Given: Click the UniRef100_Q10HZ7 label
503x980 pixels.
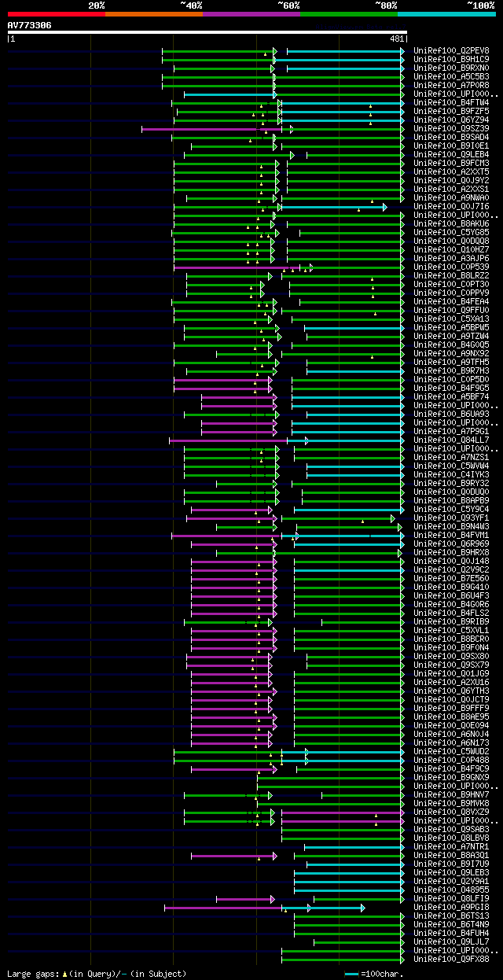Looking at the screenshot, I should (451, 249).
